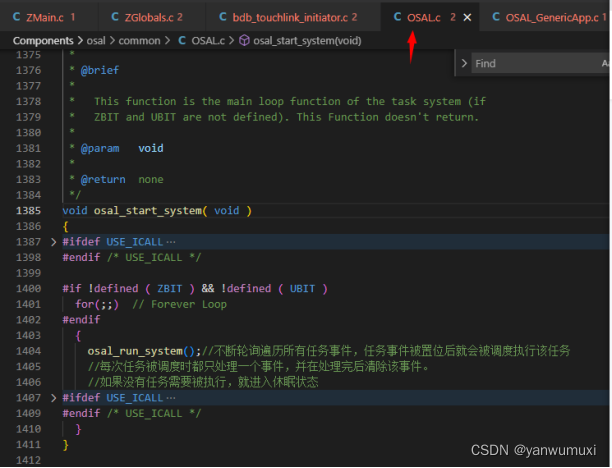Click the common breadcrumb folder

click(x=139, y=41)
